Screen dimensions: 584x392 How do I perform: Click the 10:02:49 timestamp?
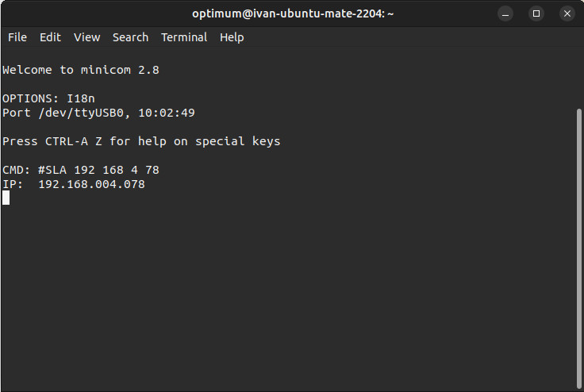(167, 113)
